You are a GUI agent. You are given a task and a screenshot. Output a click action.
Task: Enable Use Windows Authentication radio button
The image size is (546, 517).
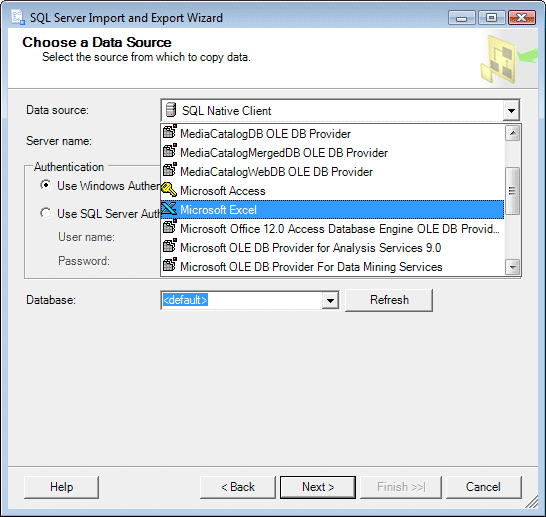[46, 185]
